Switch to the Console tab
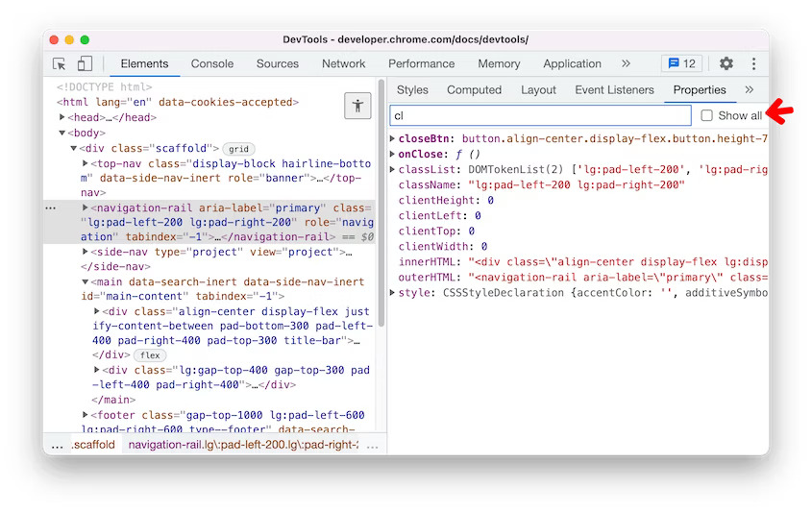The image size is (812, 512). click(212, 63)
